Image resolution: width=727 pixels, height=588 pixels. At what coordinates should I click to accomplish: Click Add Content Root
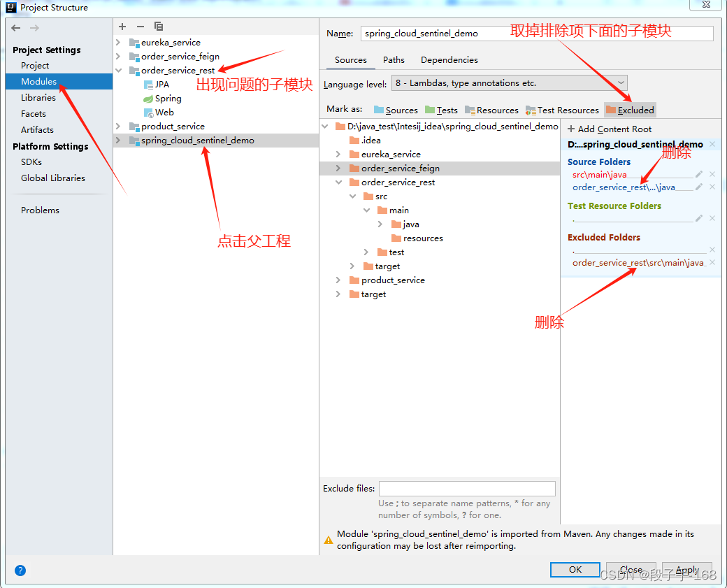[610, 129]
